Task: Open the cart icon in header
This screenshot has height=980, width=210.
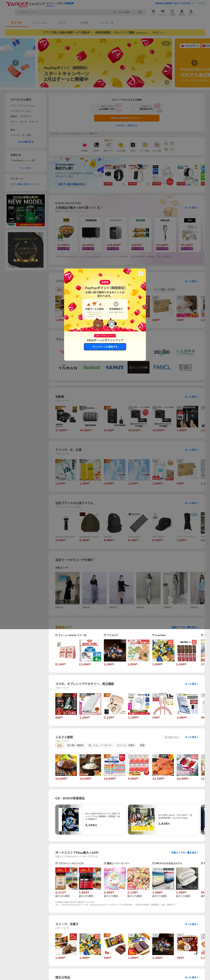Action: (153, 12)
